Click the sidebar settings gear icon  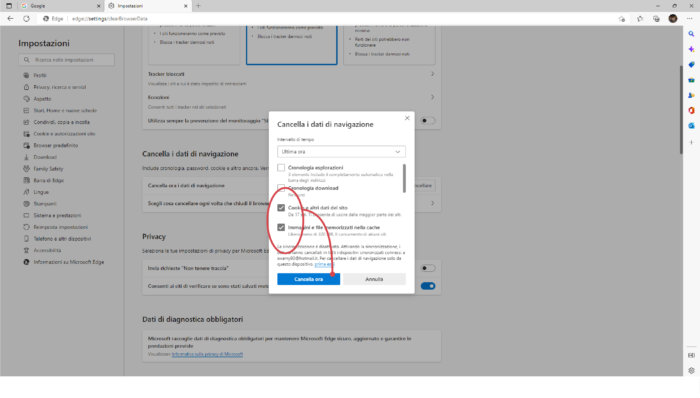click(x=691, y=370)
